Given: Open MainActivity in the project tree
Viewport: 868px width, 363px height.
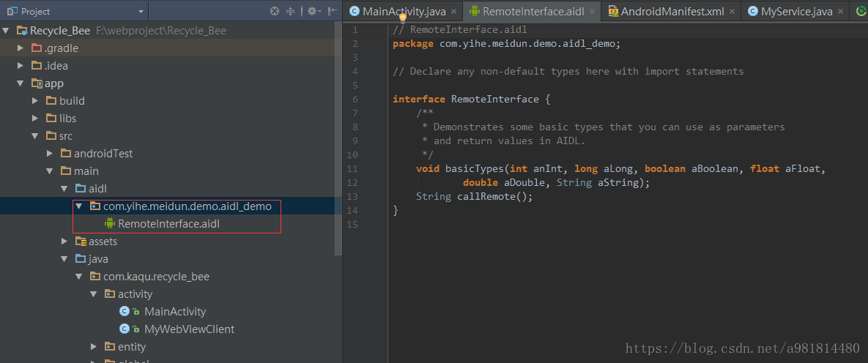Looking at the screenshot, I should coord(175,312).
